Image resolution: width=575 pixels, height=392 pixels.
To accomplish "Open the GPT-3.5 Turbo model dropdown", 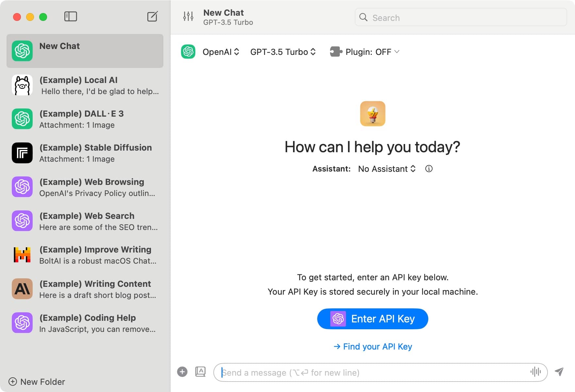I will pos(283,52).
